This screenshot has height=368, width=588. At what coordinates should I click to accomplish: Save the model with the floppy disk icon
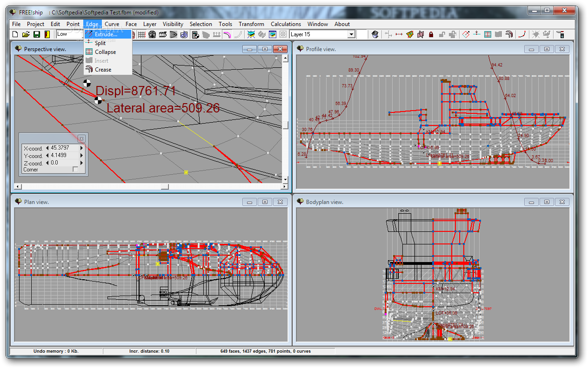click(x=37, y=34)
